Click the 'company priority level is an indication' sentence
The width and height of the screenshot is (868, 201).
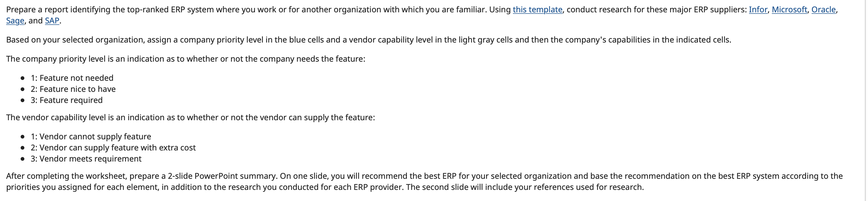185,59
